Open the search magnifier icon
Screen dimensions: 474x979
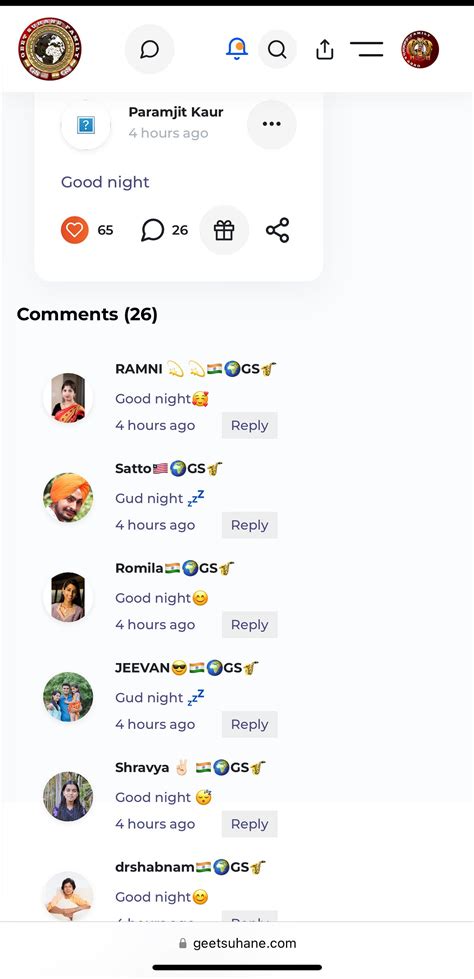pyautogui.click(x=277, y=49)
